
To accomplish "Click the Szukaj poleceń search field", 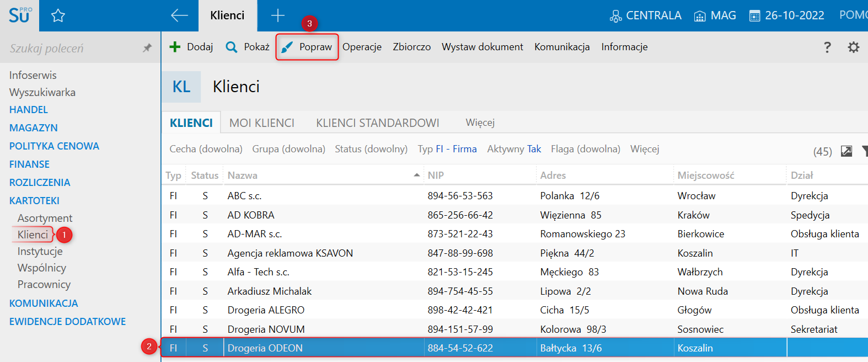I will (72, 48).
